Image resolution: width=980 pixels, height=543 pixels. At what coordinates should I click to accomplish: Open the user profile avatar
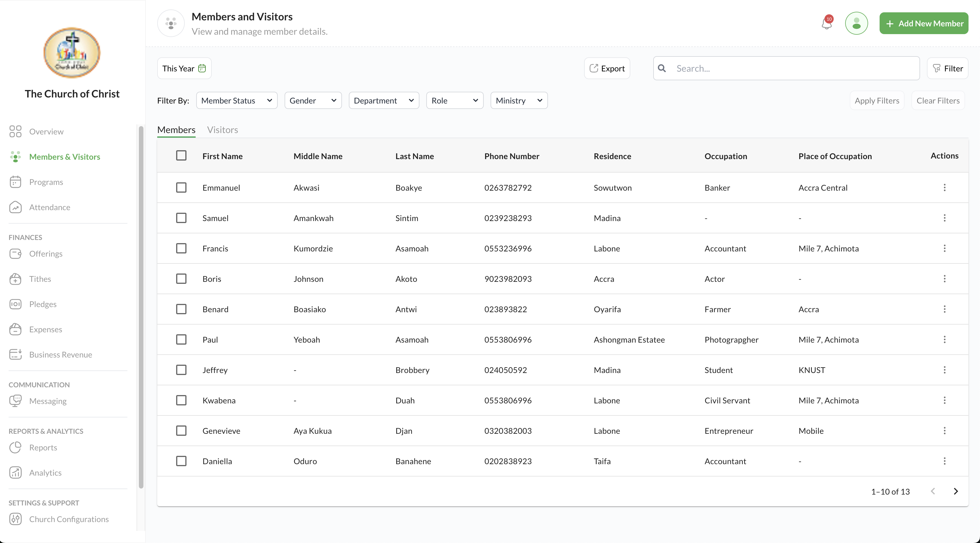856,23
